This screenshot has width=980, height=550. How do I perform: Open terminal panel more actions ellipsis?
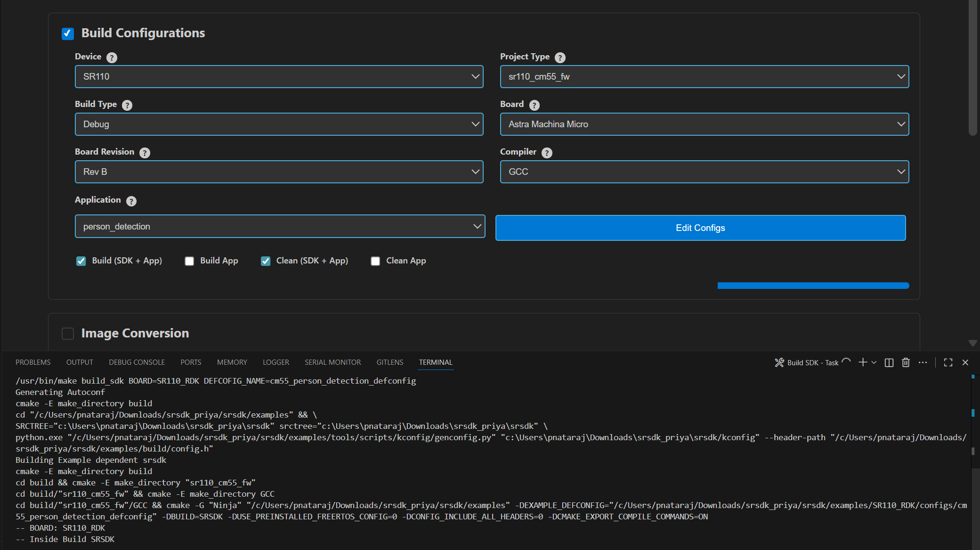click(923, 362)
